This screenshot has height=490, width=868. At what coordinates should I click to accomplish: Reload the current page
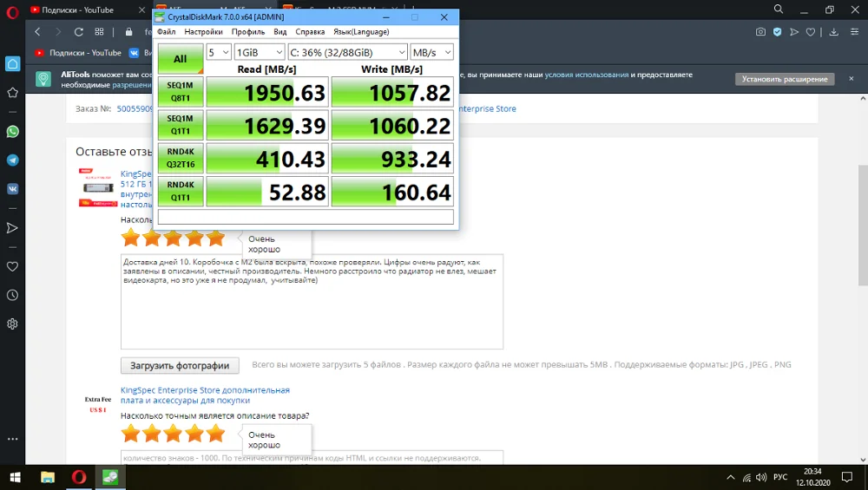tap(79, 32)
